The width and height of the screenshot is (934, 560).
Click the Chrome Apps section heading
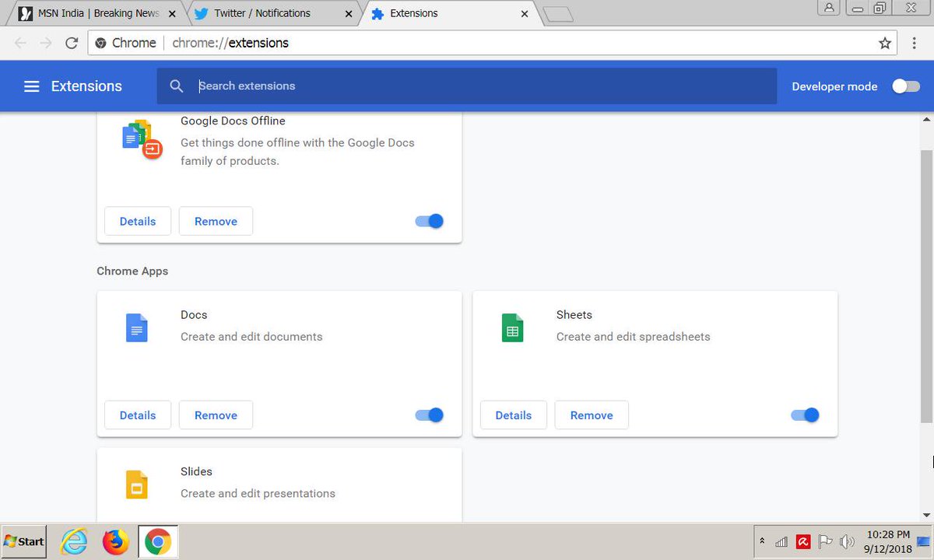132,271
